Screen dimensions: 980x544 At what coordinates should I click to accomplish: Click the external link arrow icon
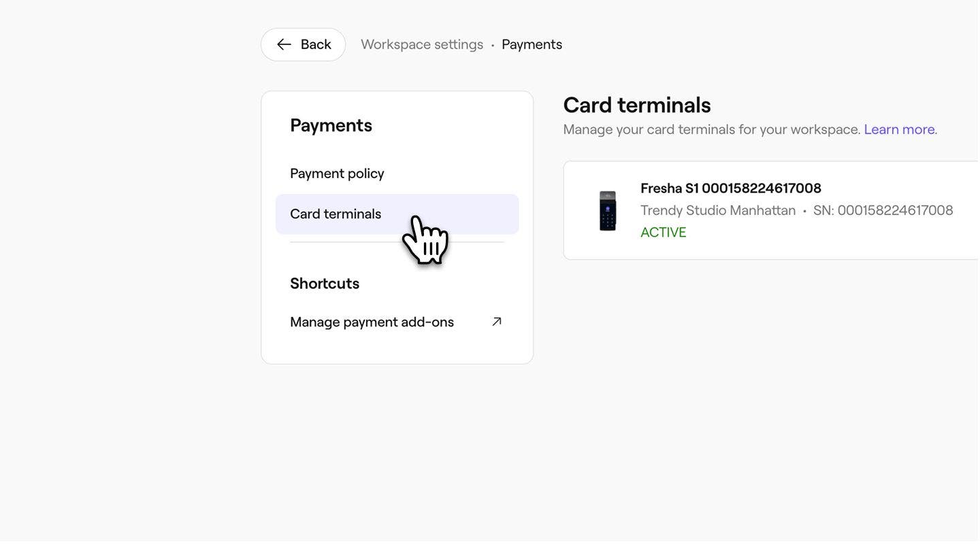497,322
